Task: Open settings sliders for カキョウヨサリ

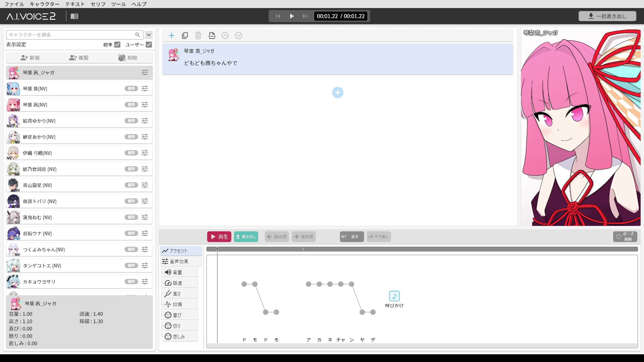Action: click(145, 282)
